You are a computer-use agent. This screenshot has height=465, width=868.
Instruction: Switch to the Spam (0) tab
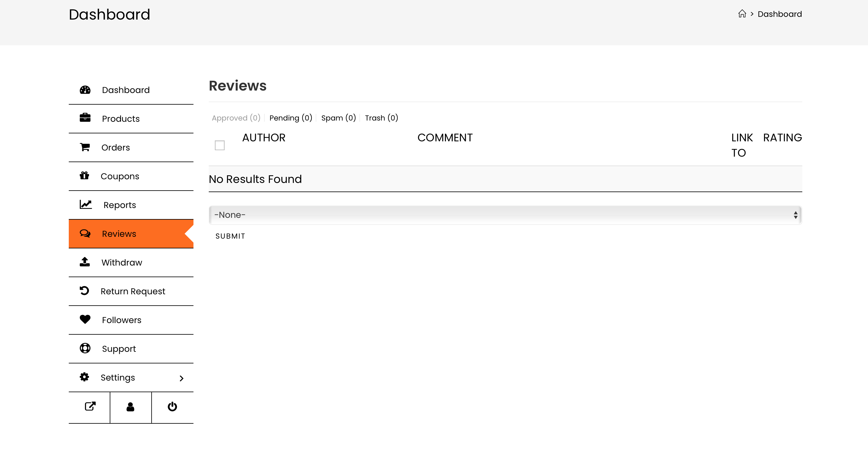point(338,118)
